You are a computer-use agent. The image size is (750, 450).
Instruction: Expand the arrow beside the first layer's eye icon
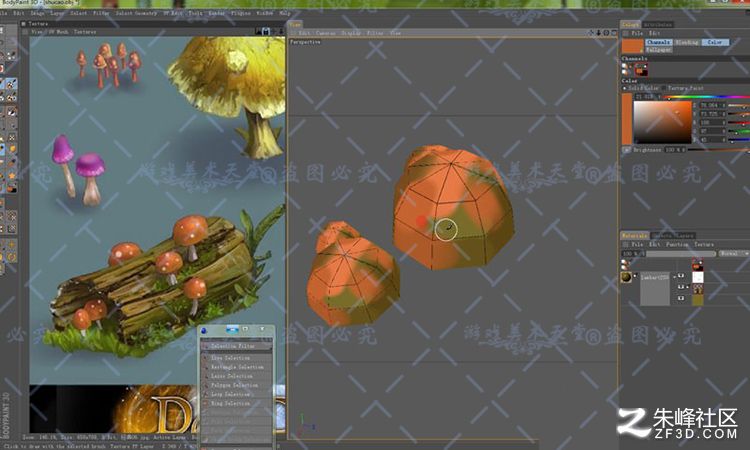tap(674, 276)
